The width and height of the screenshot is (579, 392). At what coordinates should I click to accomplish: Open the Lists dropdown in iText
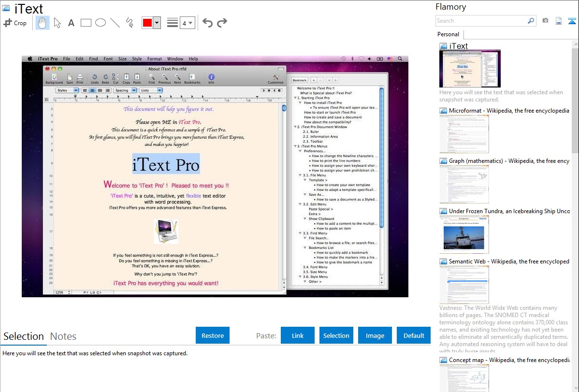[151, 90]
